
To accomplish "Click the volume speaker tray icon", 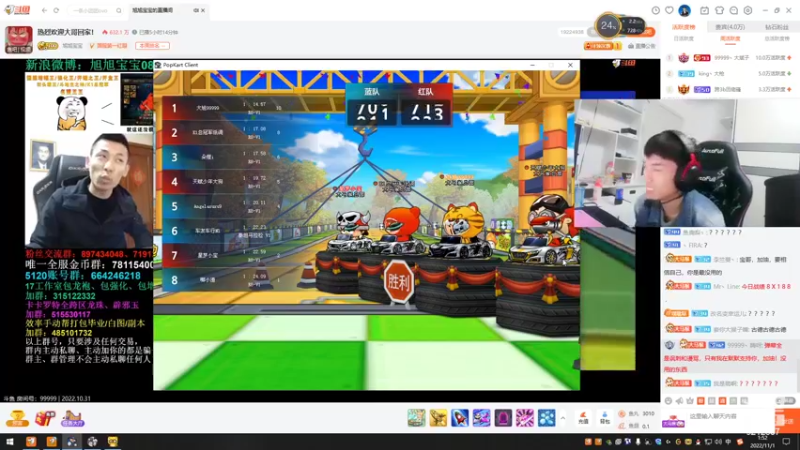I will point(718,442).
